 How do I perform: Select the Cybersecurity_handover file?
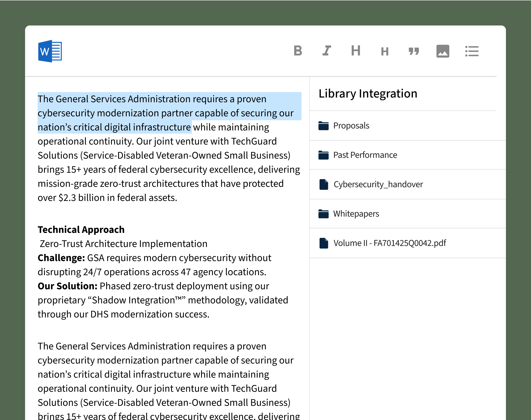tap(378, 184)
